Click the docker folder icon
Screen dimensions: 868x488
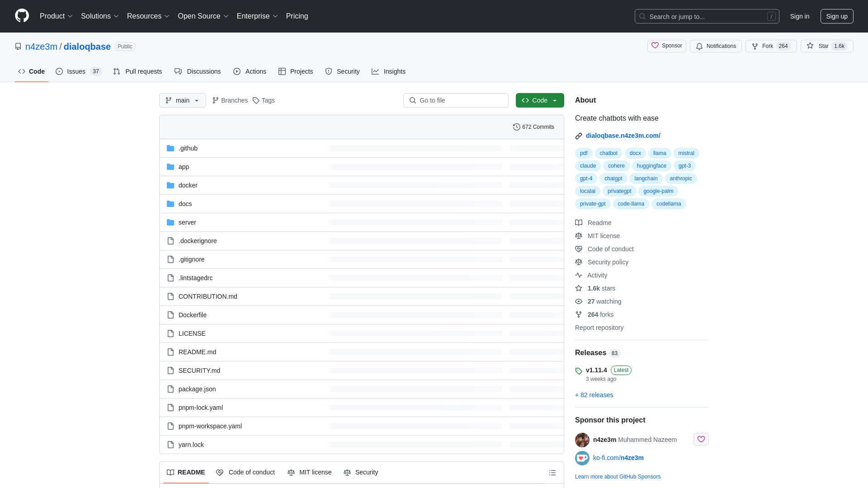point(170,185)
